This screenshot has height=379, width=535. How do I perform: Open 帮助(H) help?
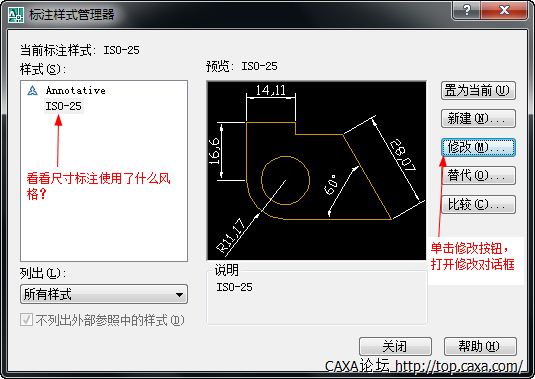(480, 347)
